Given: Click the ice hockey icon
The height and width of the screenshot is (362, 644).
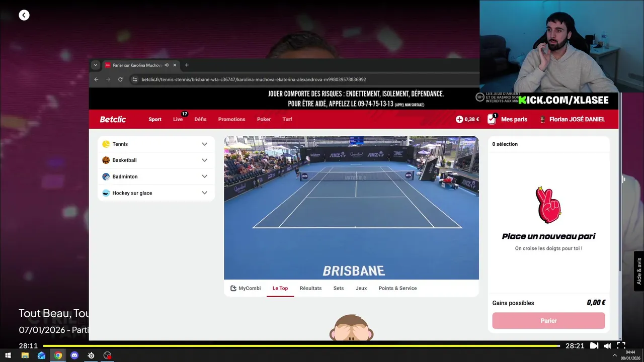Looking at the screenshot, I should [x=106, y=193].
